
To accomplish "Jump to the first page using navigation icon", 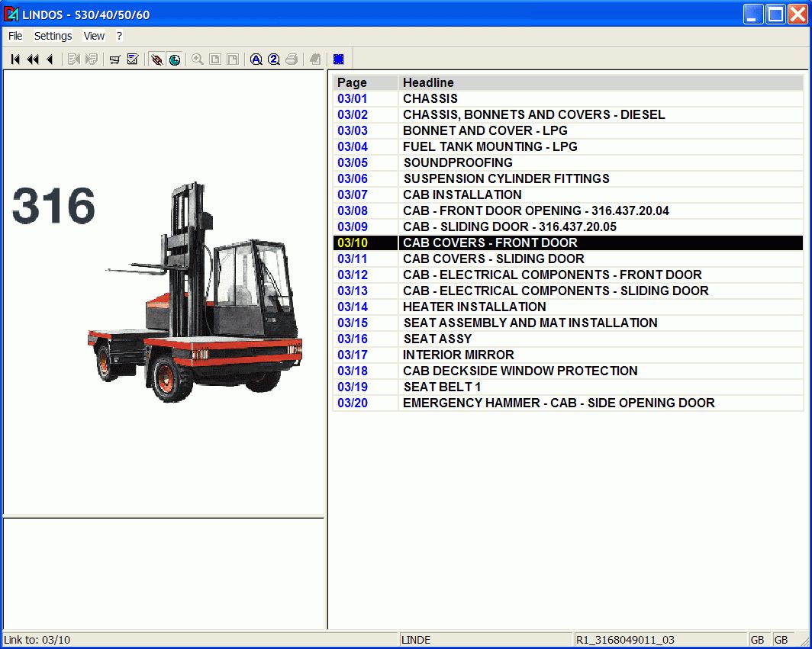I will coord(14,59).
